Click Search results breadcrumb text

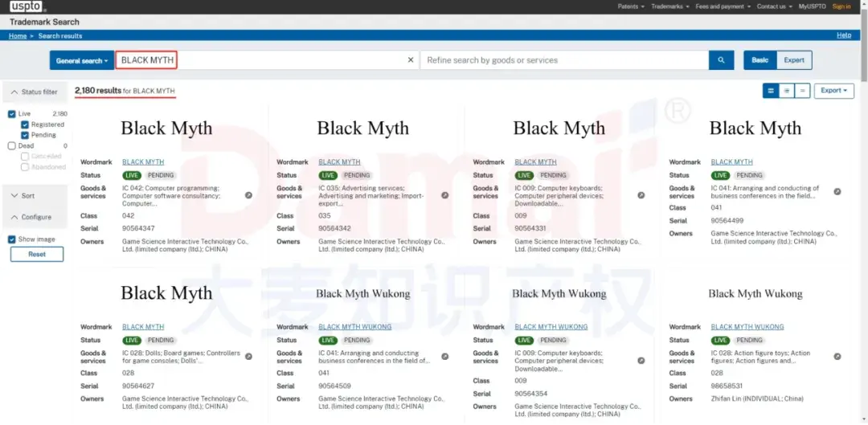60,36
